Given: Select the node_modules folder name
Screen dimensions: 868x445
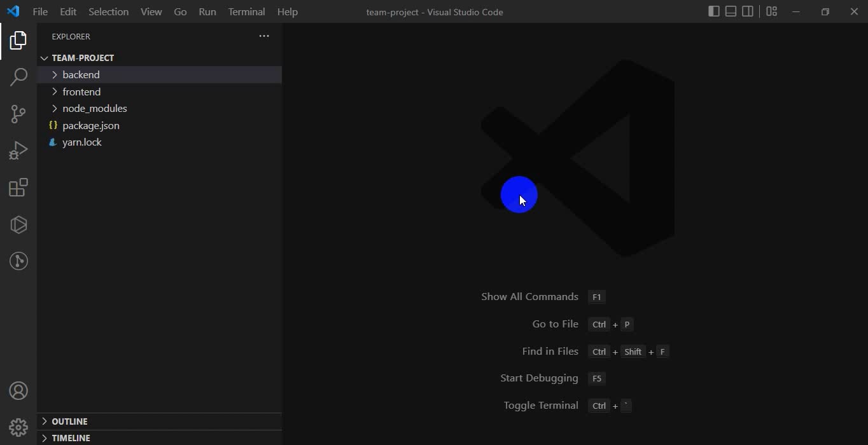Looking at the screenshot, I should click(95, 109).
